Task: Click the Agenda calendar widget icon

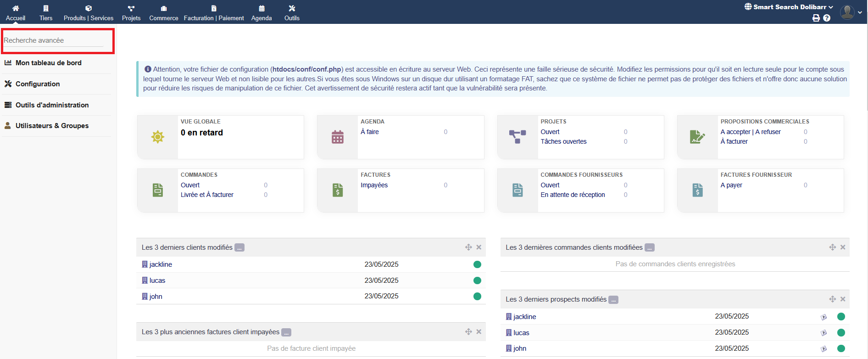Action: (x=338, y=137)
